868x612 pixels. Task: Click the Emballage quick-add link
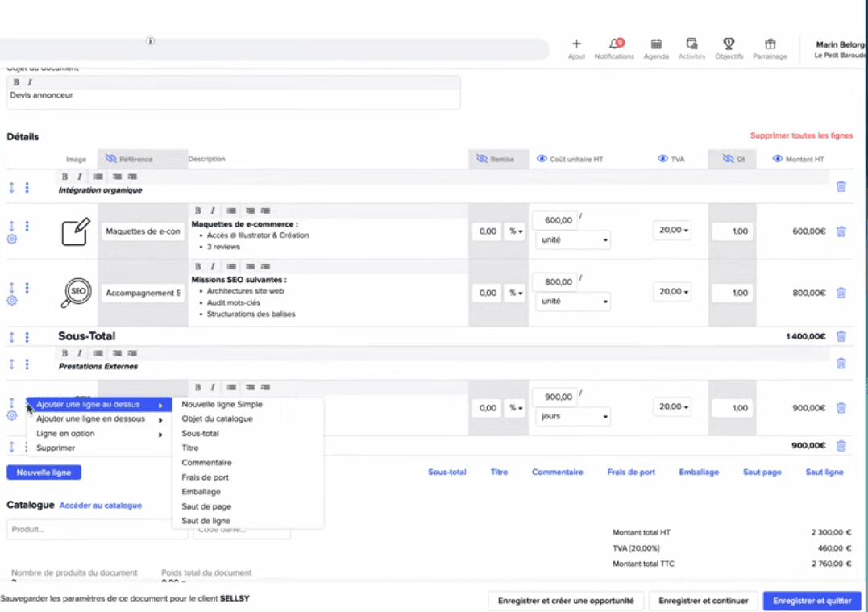click(699, 472)
